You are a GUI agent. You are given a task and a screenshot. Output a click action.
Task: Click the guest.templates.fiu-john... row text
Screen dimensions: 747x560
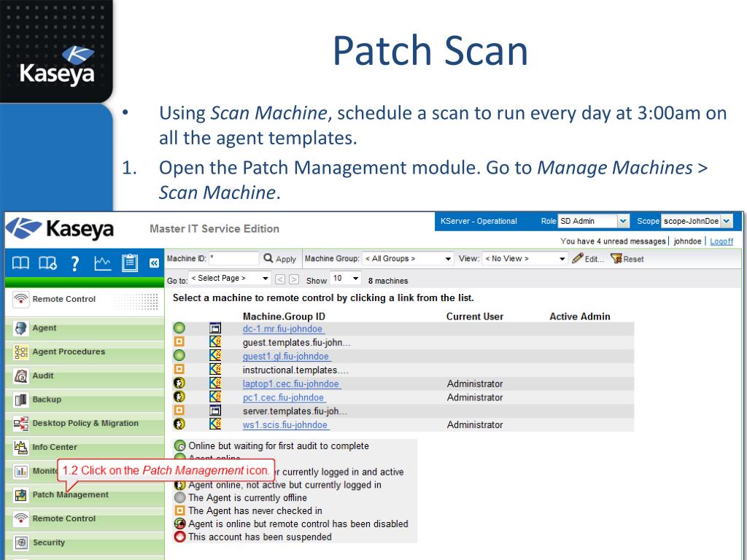click(296, 343)
